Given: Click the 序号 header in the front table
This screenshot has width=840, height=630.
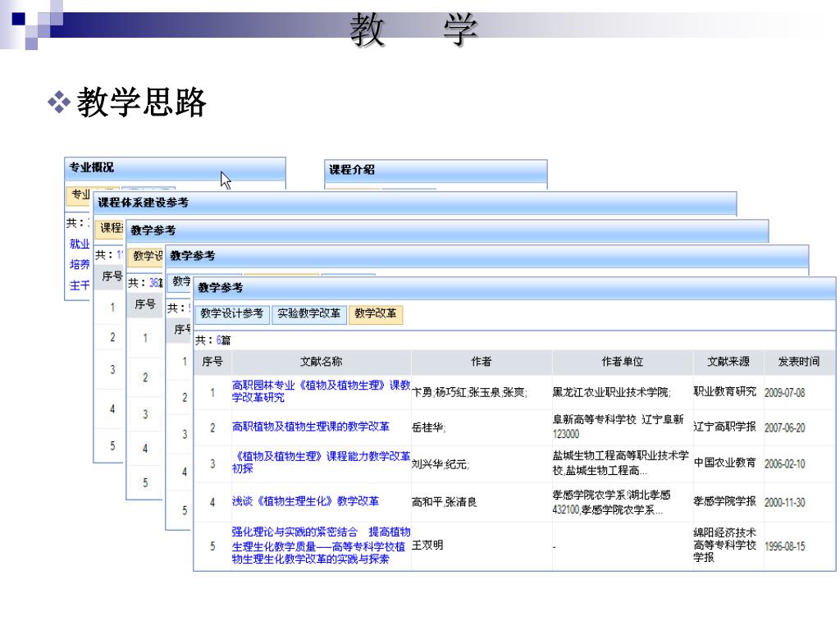Looking at the screenshot, I should (212, 362).
